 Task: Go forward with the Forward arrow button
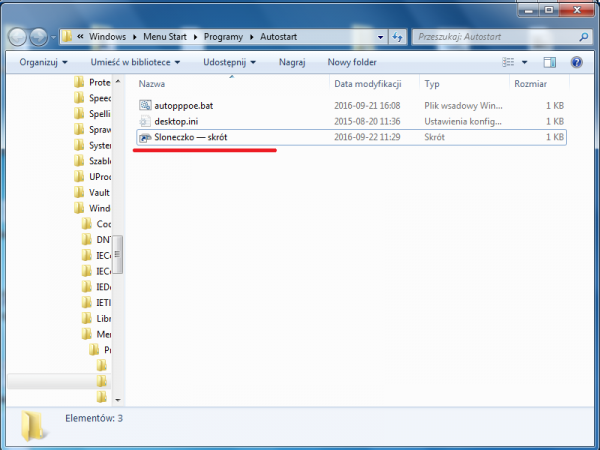click(x=39, y=37)
